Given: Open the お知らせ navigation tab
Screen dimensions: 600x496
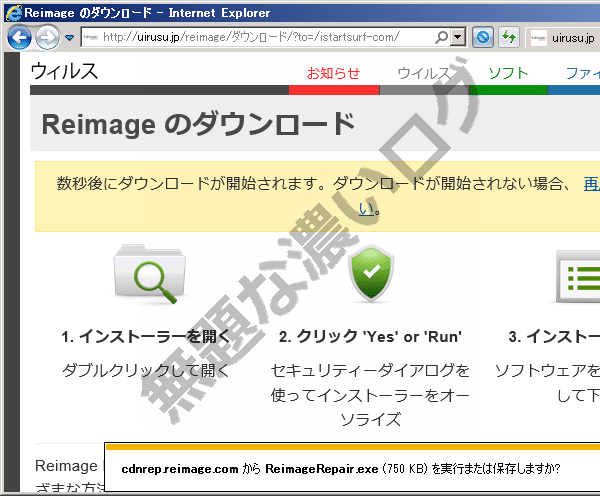Looking at the screenshot, I should tap(333, 73).
